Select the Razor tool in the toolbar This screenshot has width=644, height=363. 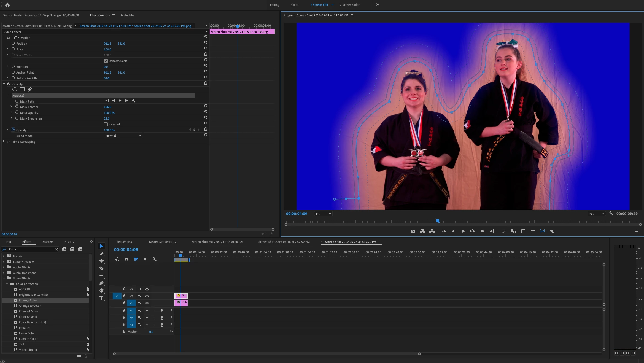coord(101,268)
